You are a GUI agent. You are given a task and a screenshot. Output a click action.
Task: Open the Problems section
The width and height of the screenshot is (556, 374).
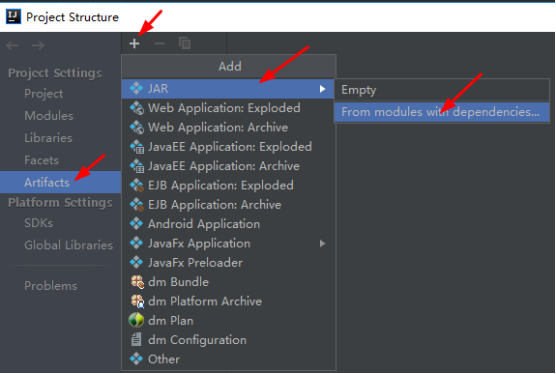(51, 286)
